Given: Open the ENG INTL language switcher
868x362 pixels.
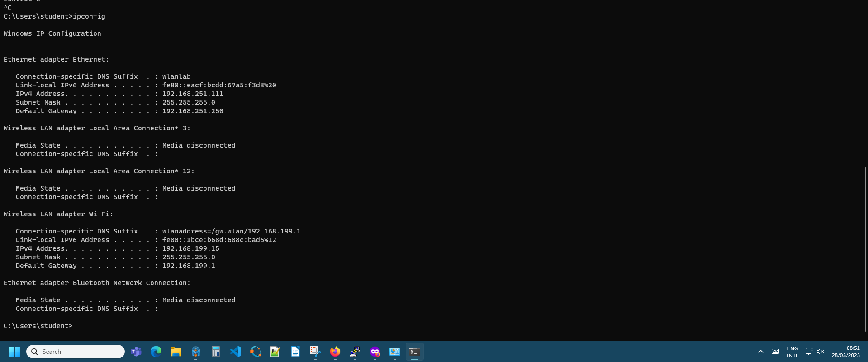Looking at the screenshot, I should (792, 352).
